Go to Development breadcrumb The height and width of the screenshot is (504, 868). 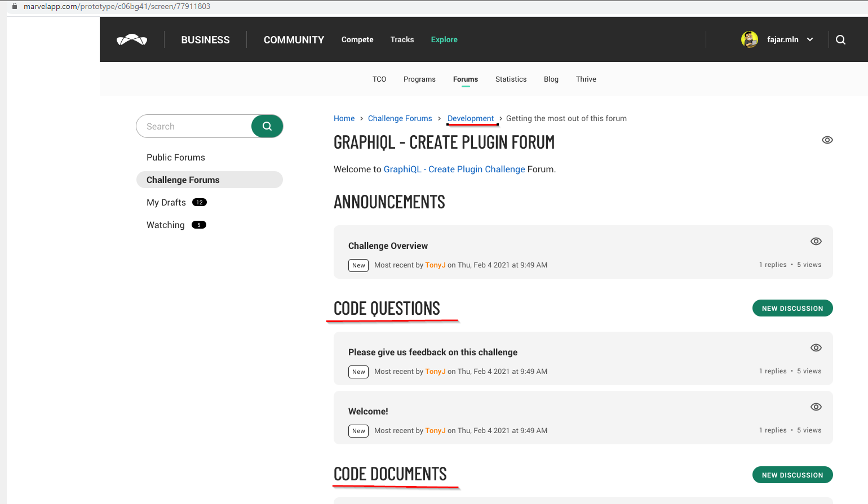click(471, 118)
